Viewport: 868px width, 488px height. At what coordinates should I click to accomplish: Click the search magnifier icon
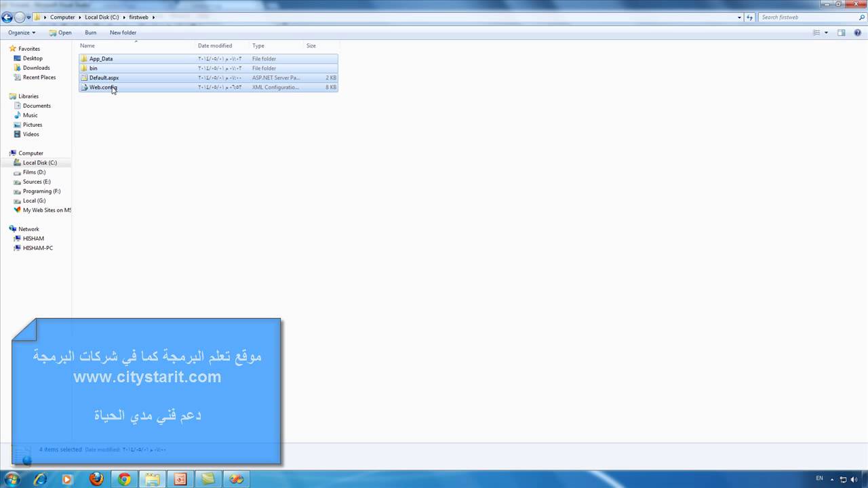tap(862, 17)
